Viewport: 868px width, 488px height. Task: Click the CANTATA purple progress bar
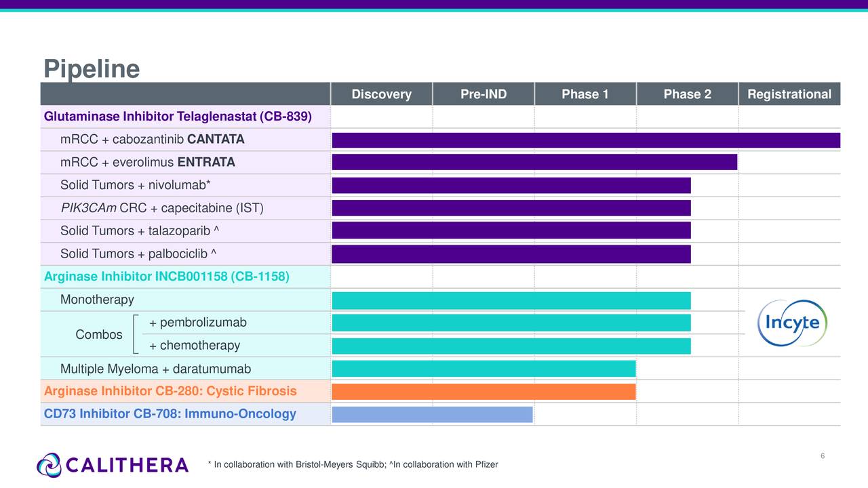(586, 140)
